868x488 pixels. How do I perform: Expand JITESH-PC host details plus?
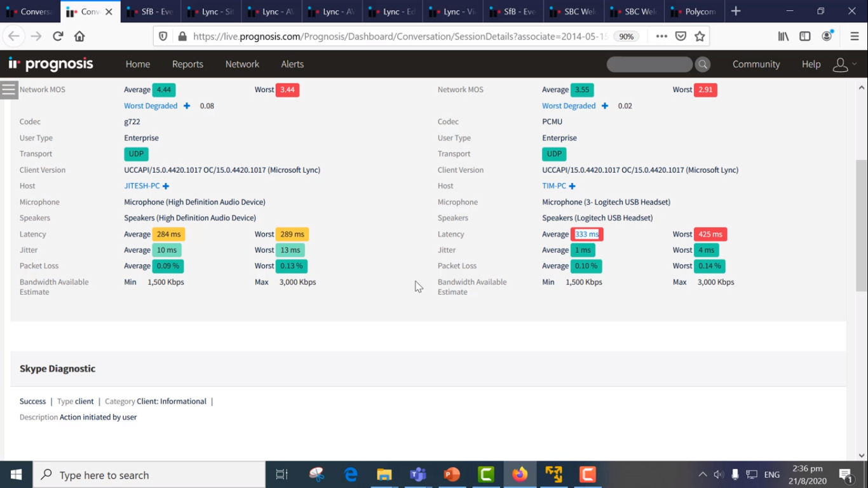[x=166, y=186]
